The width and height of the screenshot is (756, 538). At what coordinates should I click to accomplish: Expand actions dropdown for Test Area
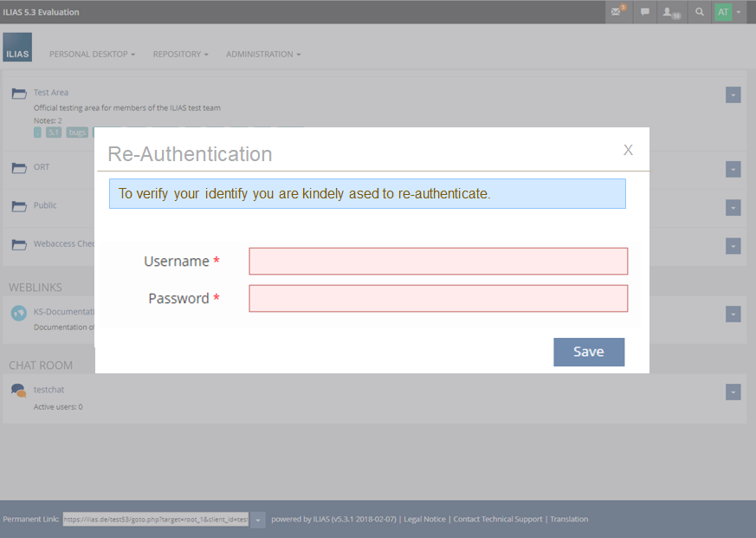pos(733,95)
